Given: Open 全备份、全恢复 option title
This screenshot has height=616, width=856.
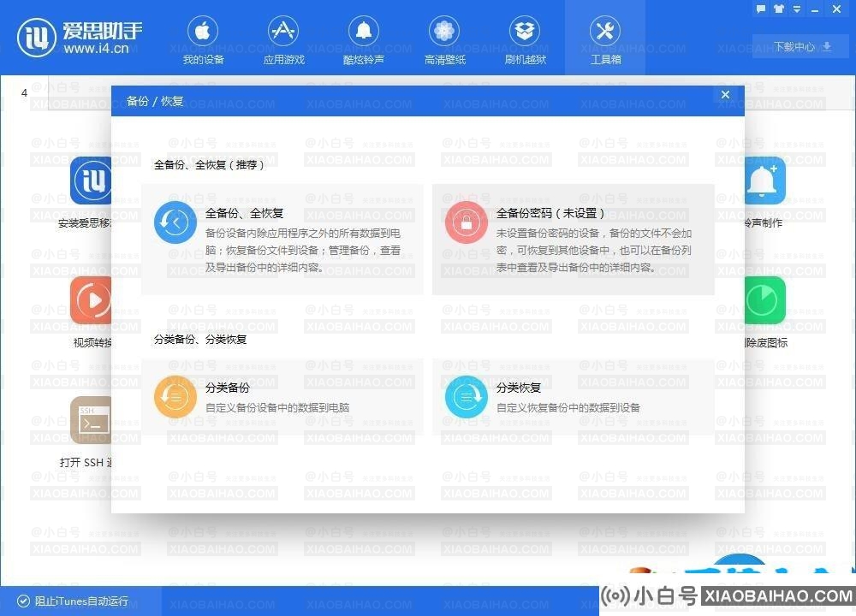Looking at the screenshot, I should (244, 213).
